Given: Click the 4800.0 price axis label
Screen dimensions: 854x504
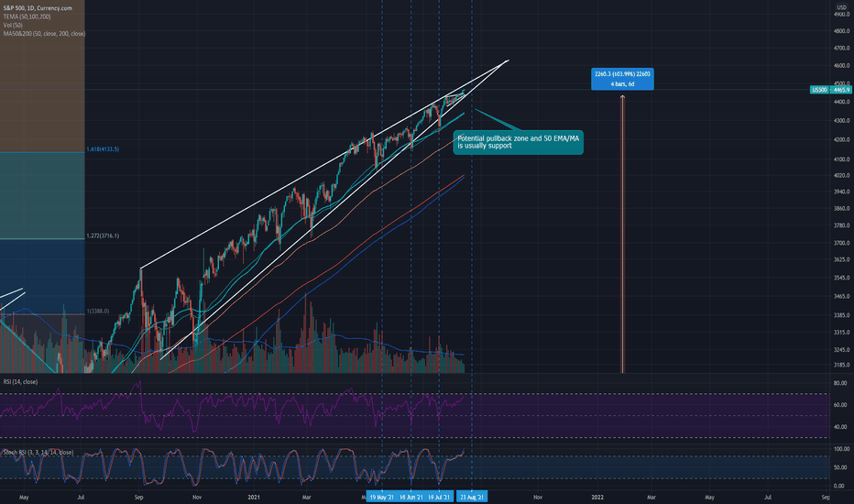Looking at the screenshot, I should [841, 31].
